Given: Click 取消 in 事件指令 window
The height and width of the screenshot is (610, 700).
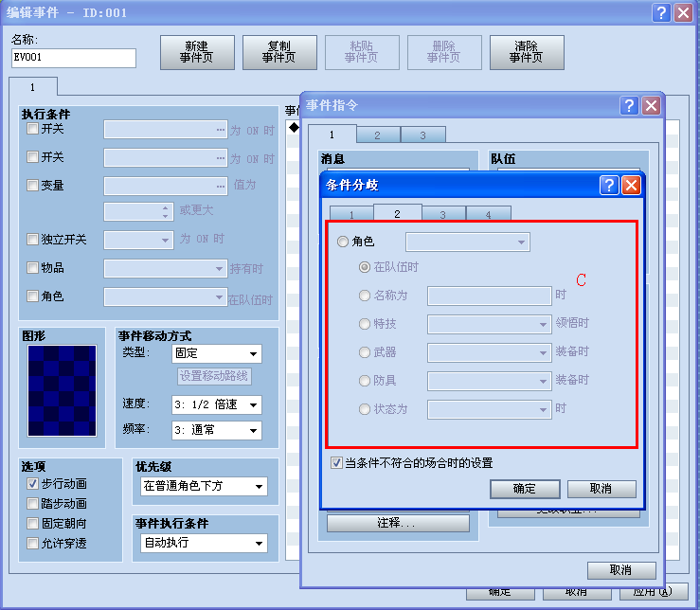Looking at the screenshot, I should coord(621,570).
